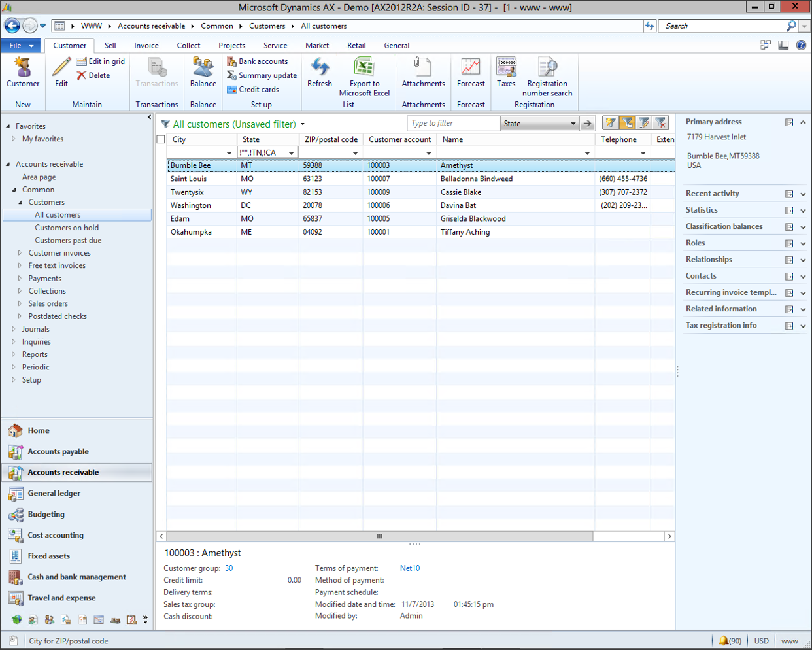This screenshot has height=650, width=812.
Task: Click the horizontal scrollbar of the grid
Action: 379,536
